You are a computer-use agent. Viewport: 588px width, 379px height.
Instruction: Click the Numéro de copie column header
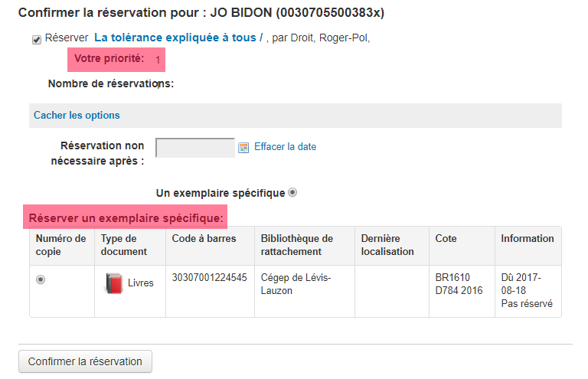62,246
